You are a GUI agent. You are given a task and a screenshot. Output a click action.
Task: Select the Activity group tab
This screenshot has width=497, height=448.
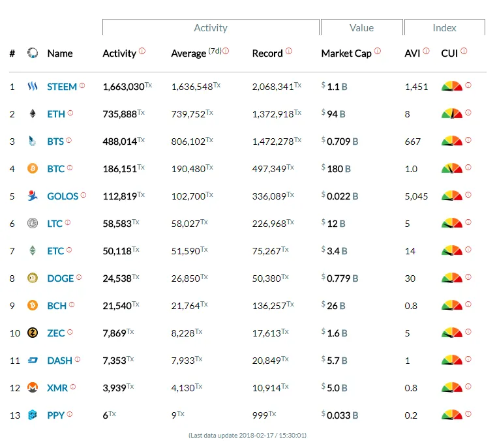(211, 27)
